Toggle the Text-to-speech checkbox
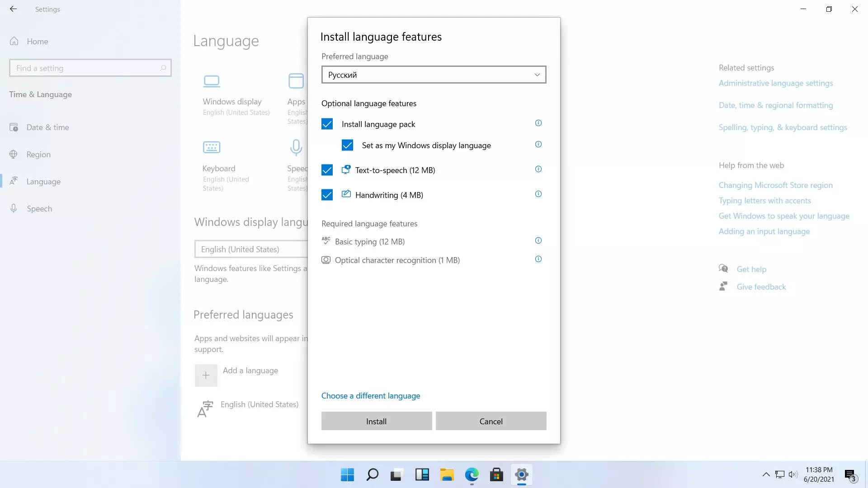Image resolution: width=868 pixels, height=488 pixels. [x=327, y=170]
